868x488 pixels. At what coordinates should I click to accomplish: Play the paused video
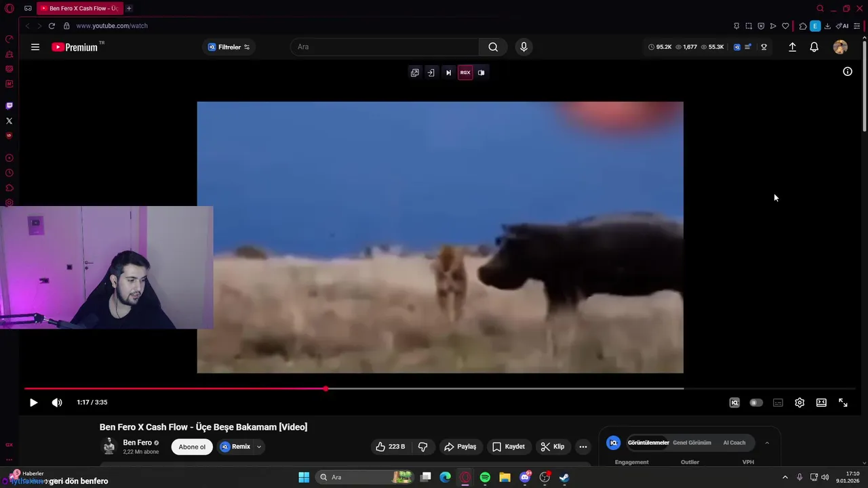pos(33,403)
